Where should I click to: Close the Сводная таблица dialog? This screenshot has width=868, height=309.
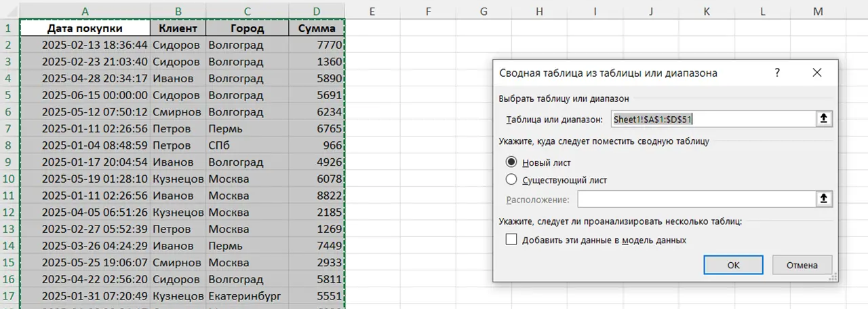click(816, 73)
